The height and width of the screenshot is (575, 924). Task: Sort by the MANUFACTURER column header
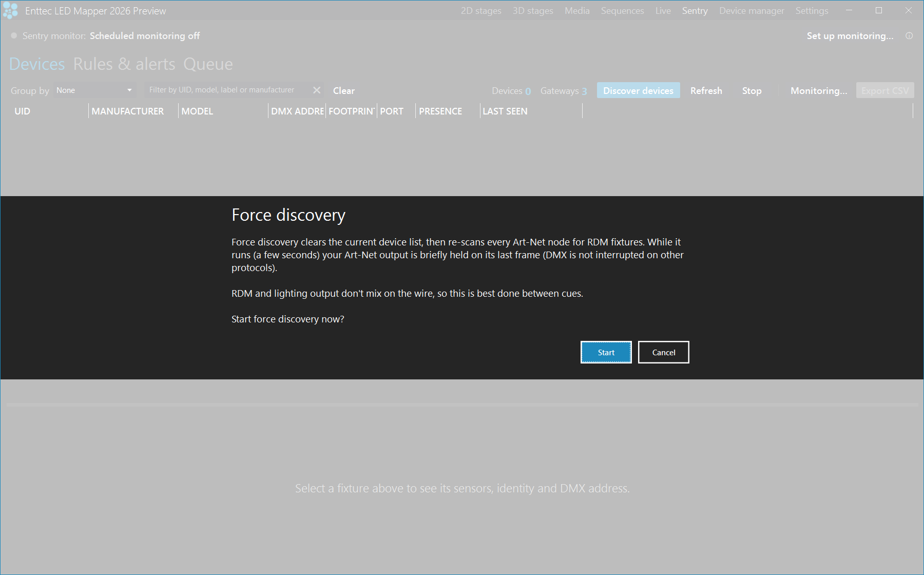(133, 111)
